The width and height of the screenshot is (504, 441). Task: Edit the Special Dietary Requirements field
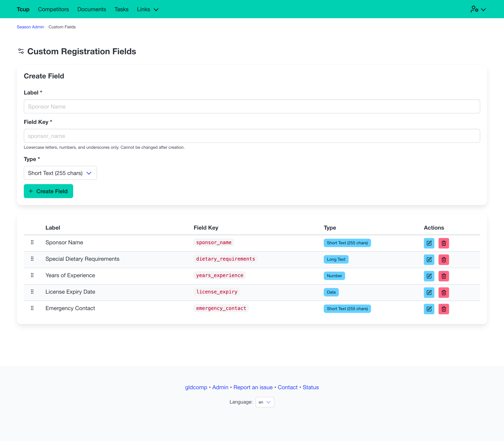429,260
